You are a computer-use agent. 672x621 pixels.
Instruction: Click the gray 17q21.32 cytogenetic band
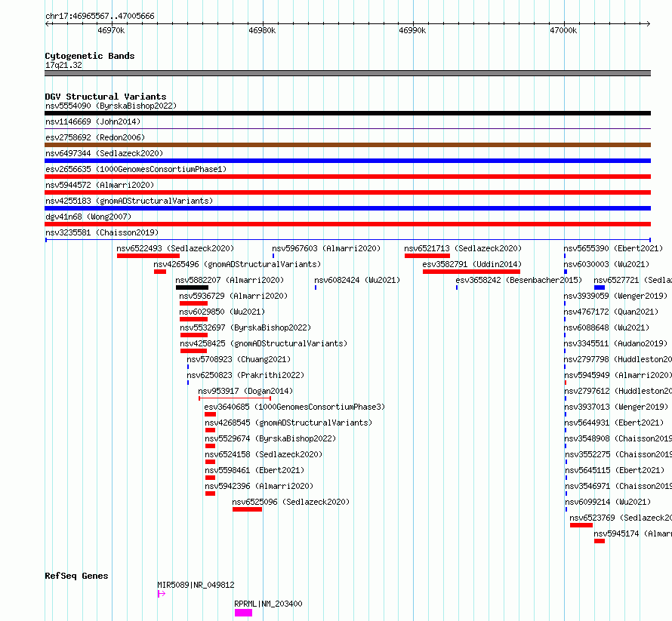pos(347,73)
